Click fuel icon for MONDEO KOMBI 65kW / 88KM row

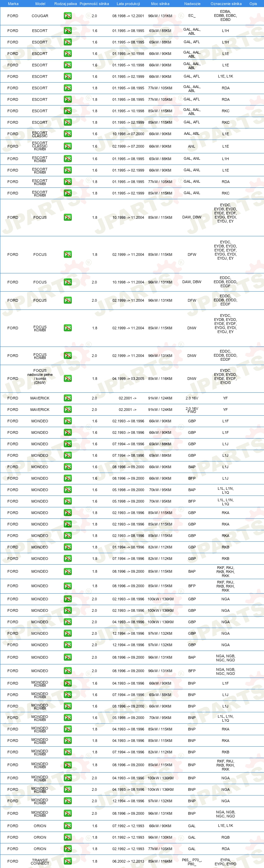tap(68, 695)
